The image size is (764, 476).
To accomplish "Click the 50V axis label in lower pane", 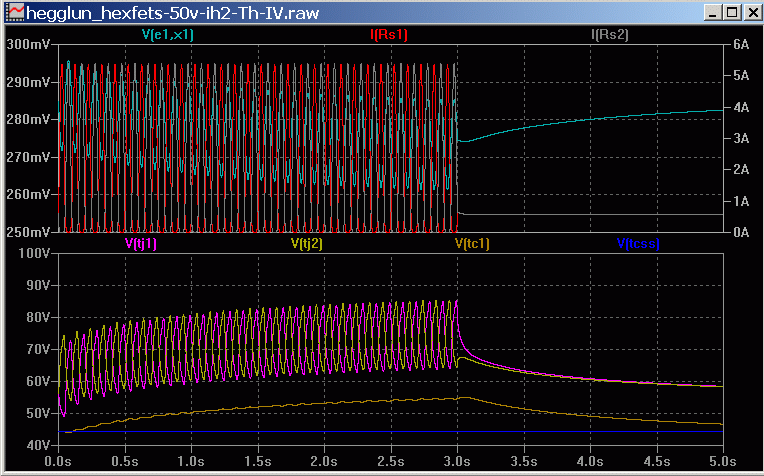I will tap(38, 413).
